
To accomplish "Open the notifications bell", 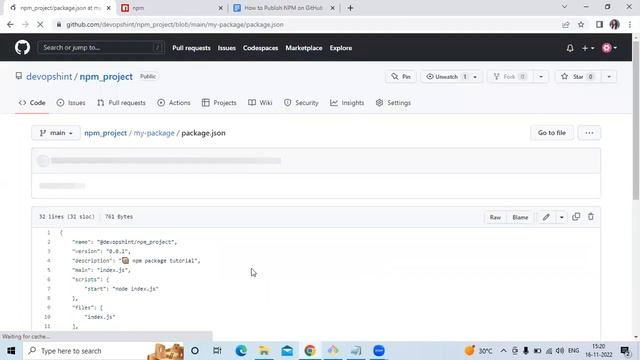I will [x=570, y=48].
